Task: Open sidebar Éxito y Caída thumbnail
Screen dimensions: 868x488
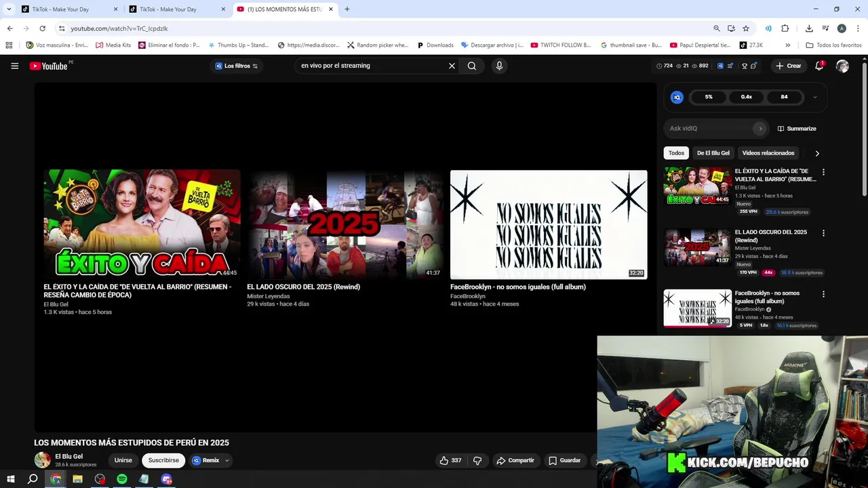Action: point(697,186)
